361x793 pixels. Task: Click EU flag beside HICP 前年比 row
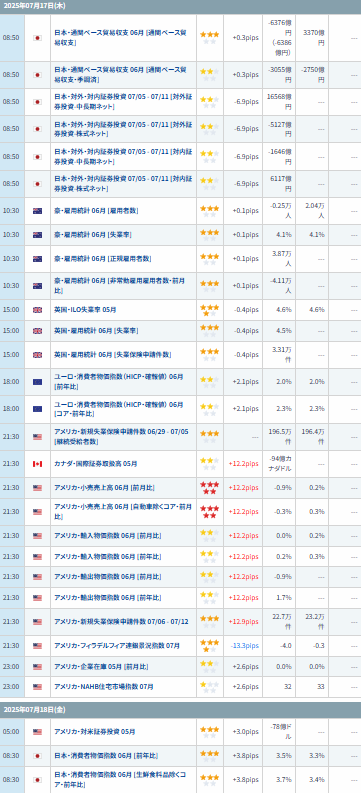(37, 382)
